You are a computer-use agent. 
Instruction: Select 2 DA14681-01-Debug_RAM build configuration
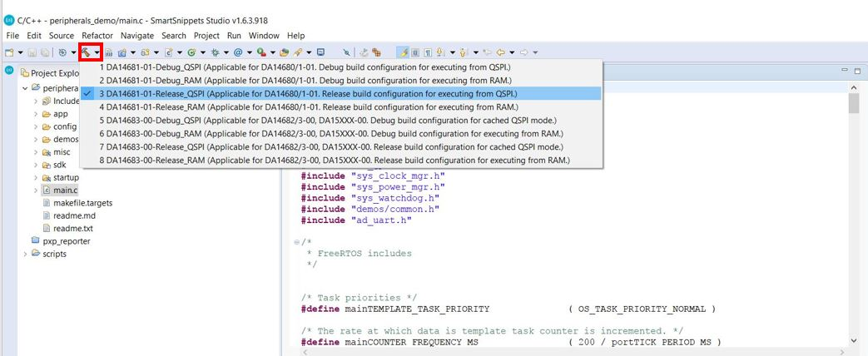(341, 81)
